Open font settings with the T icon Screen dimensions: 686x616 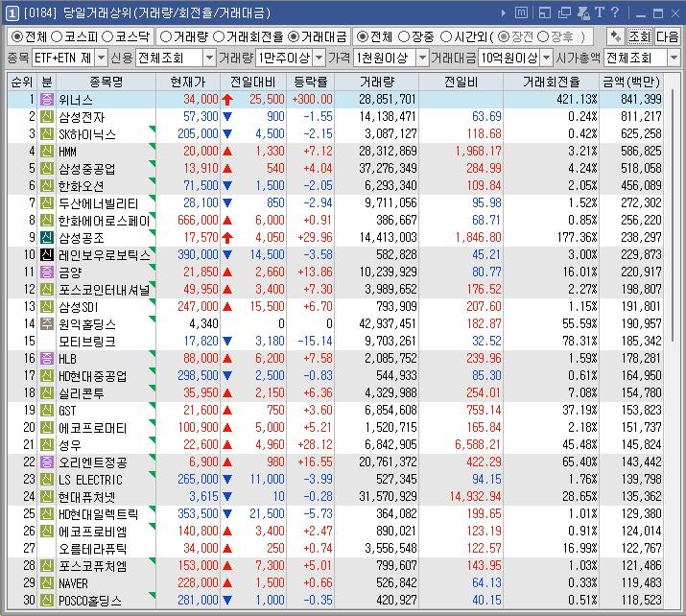coord(600,12)
